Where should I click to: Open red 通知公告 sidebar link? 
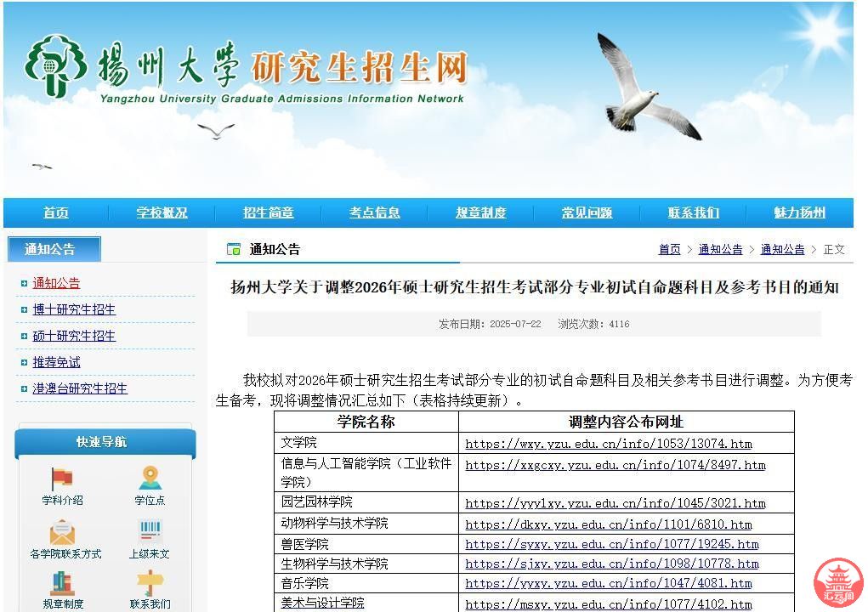pyautogui.click(x=56, y=283)
